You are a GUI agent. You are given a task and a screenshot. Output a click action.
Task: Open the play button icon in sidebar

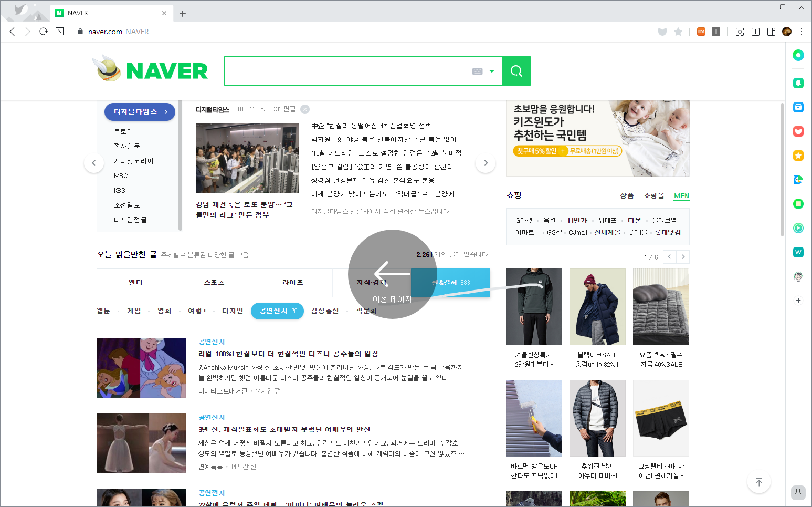tap(798, 228)
